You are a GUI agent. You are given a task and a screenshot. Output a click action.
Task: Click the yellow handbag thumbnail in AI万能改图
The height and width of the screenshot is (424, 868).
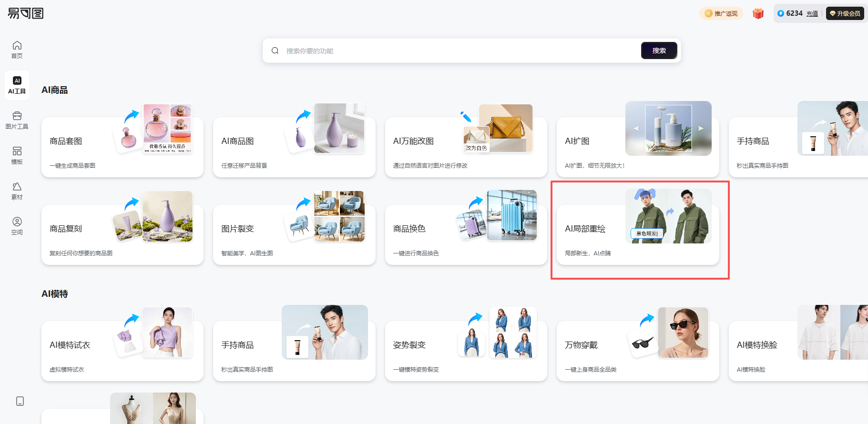pyautogui.click(x=506, y=128)
